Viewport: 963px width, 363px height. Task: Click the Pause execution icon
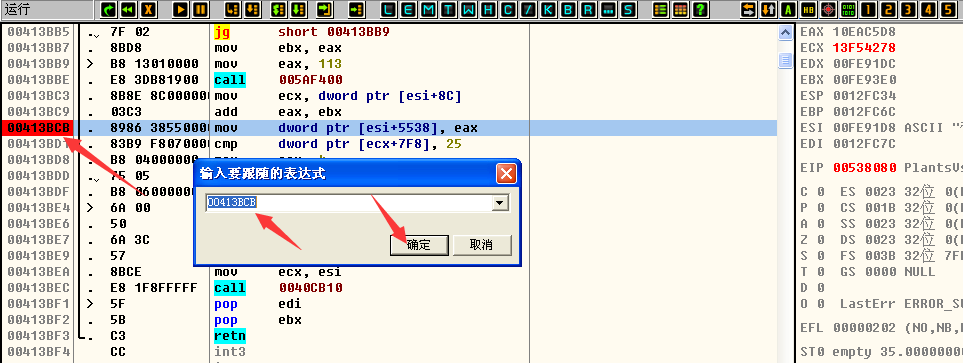coord(200,9)
